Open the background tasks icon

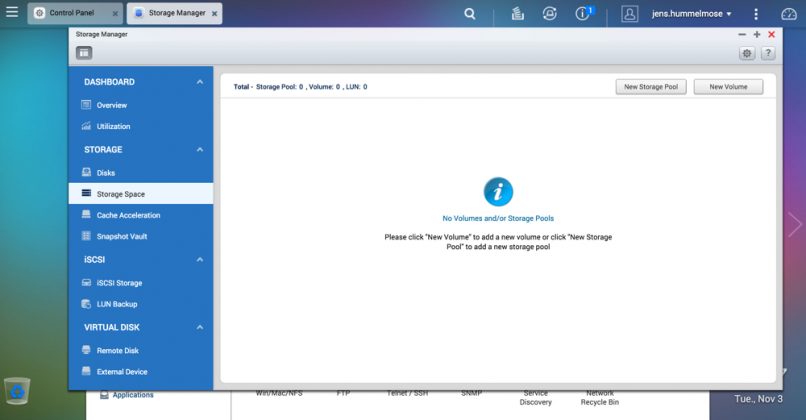pos(518,14)
